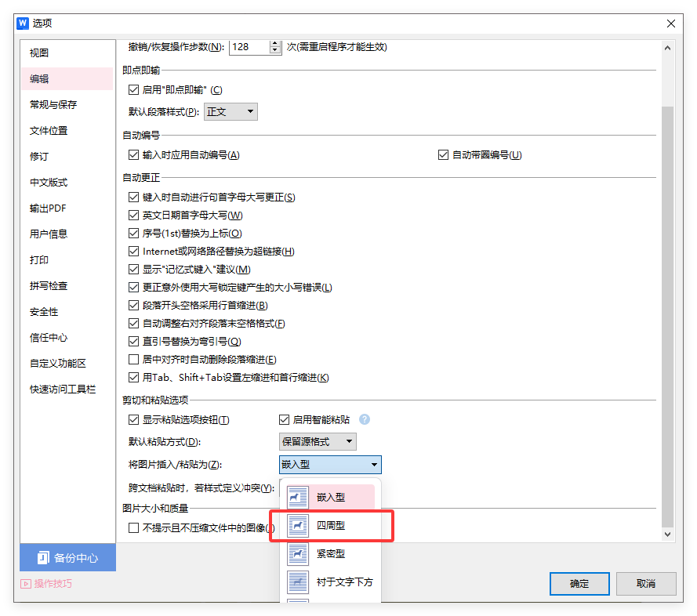
Task: Expand the 将图片插入/粘贴为 combo box
Action: point(373,464)
